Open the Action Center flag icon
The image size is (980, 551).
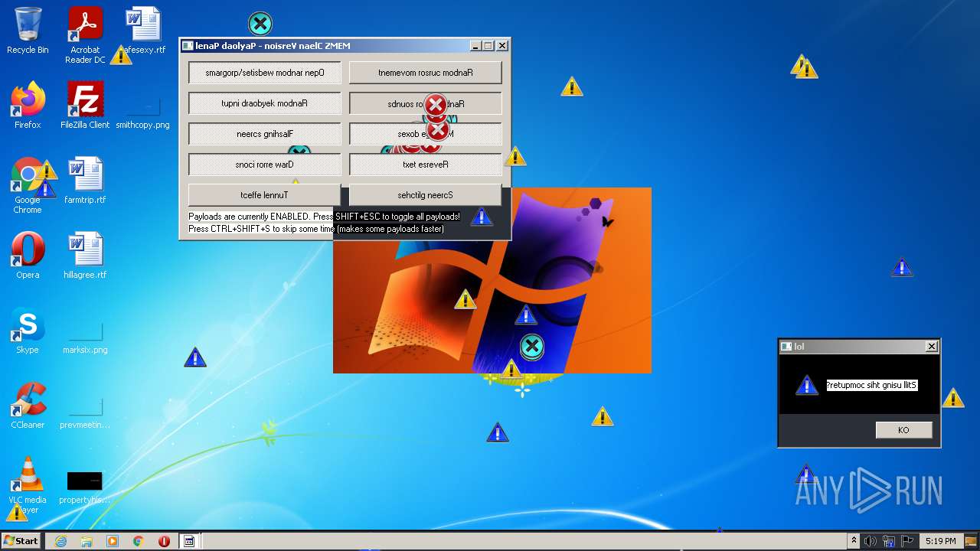pos(906,541)
